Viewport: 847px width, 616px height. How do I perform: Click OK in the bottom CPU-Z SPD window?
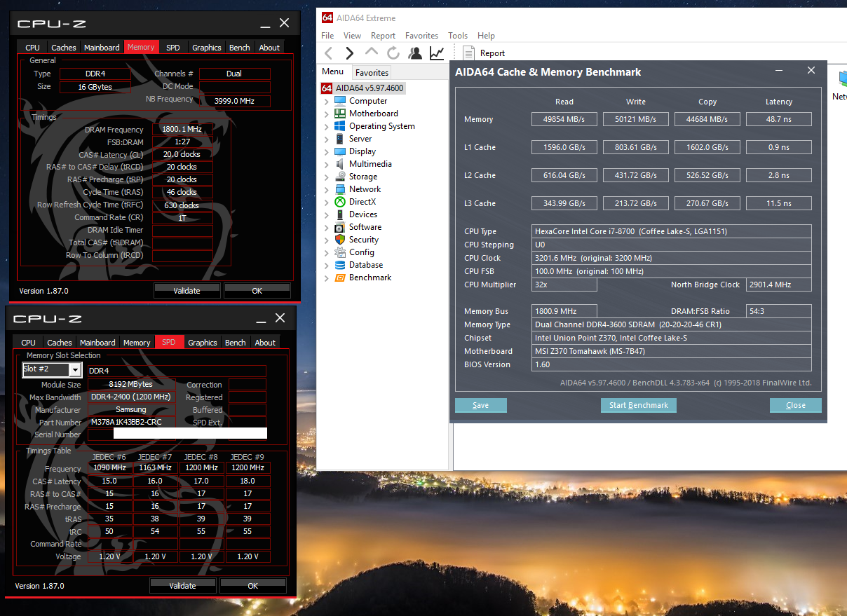click(253, 586)
